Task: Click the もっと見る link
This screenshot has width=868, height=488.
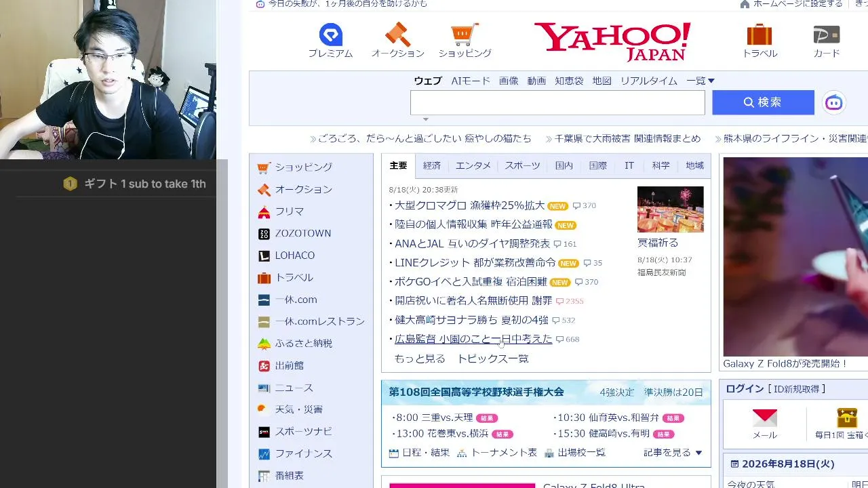Action: pyautogui.click(x=420, y=359)
